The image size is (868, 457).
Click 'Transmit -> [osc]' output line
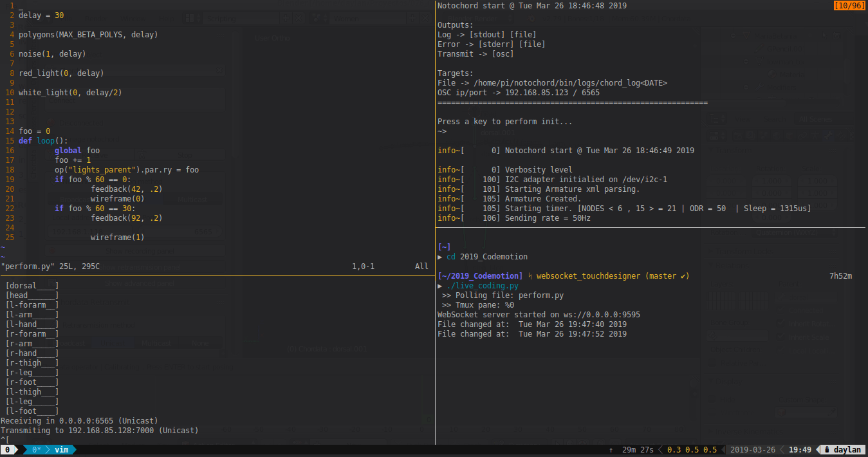pyautogui.click(x=476, y=53)
